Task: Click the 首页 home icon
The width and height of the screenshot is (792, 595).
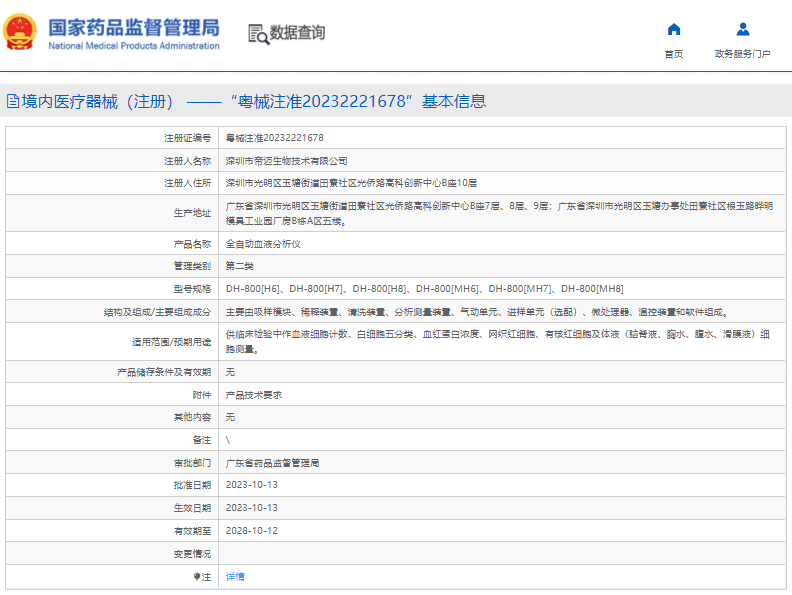Action: 674,29
